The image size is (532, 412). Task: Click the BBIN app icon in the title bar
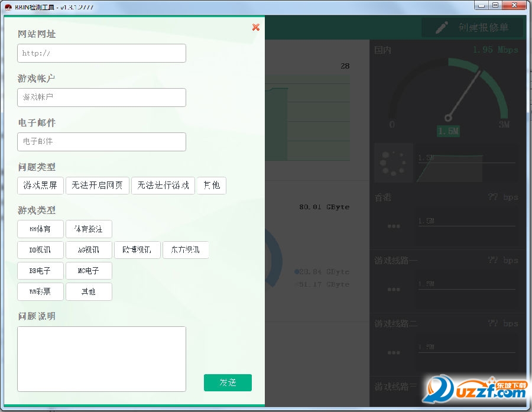(x=7, y=7)
